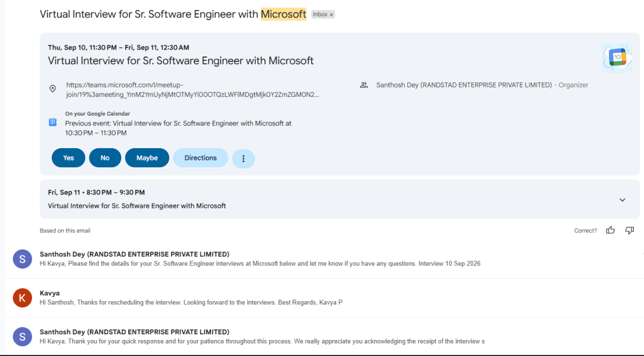This screenshot has height=356, width=644.
Task: Click the calendar illustration icon in card corner
Action: coord(617,58)
